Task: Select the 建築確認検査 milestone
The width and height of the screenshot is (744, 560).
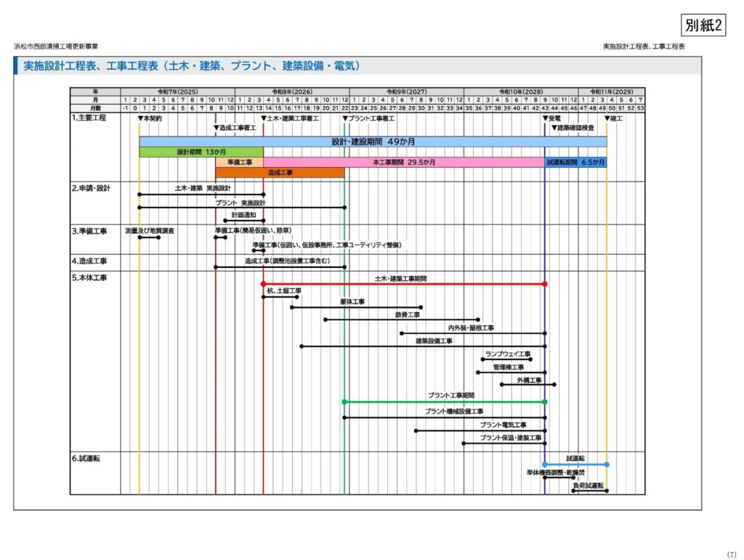Action: 573,127
